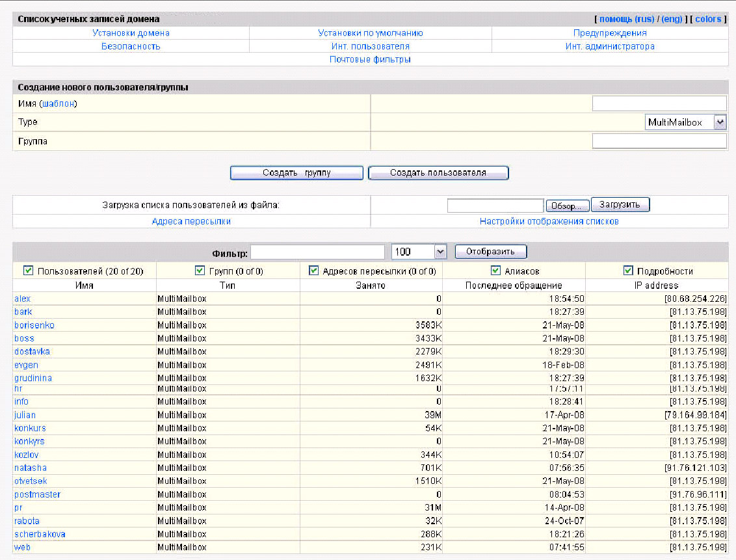The height and width of the screenshot is (560, 736).
Task: Click the Обзор file browse button
Action: 568,206
